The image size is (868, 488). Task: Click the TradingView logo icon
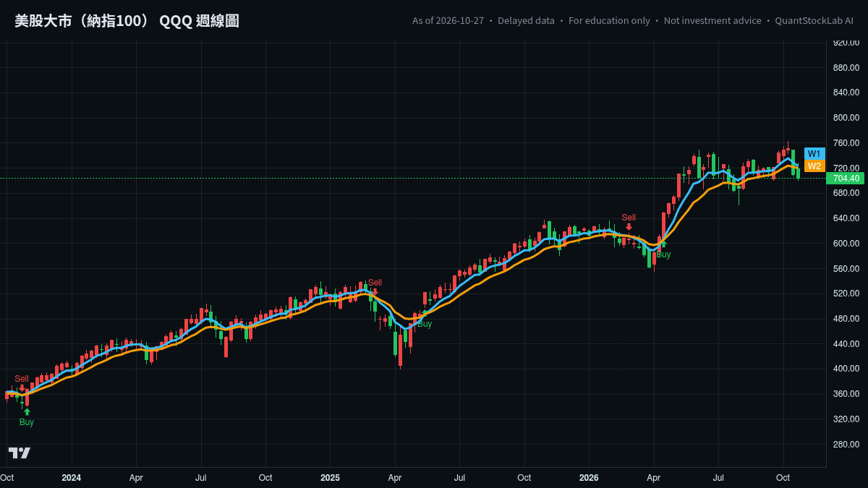click(x=20, y=453)
